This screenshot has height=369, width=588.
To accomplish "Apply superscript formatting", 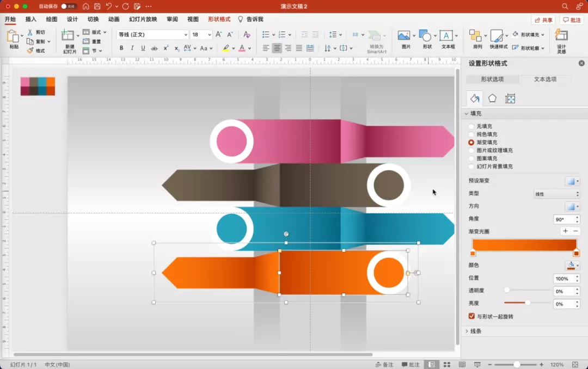I will [x=166, y=48].
